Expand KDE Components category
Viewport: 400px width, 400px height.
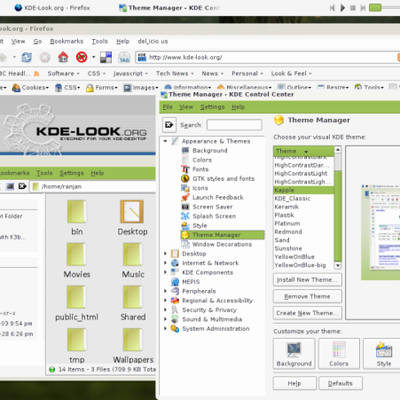(x=165, y=272)
